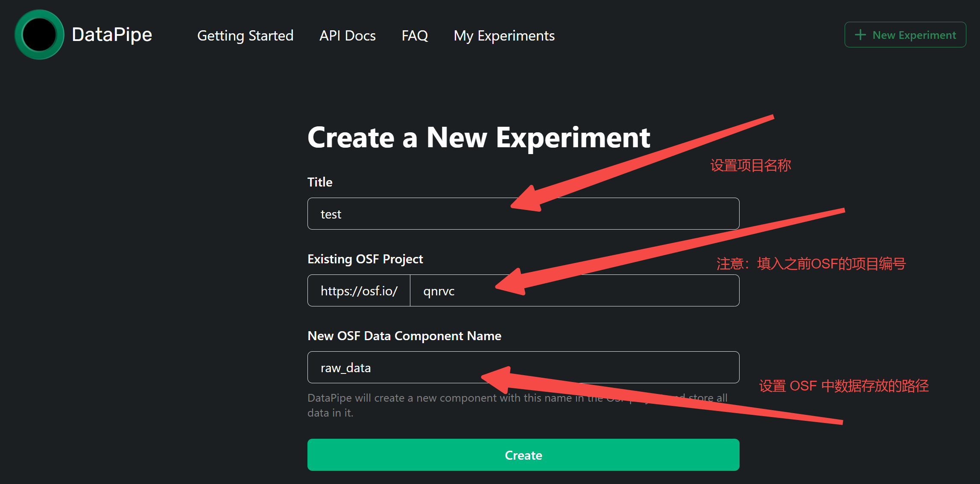
Task: Click the Existing OSF Project label
Action: [365, 259]
